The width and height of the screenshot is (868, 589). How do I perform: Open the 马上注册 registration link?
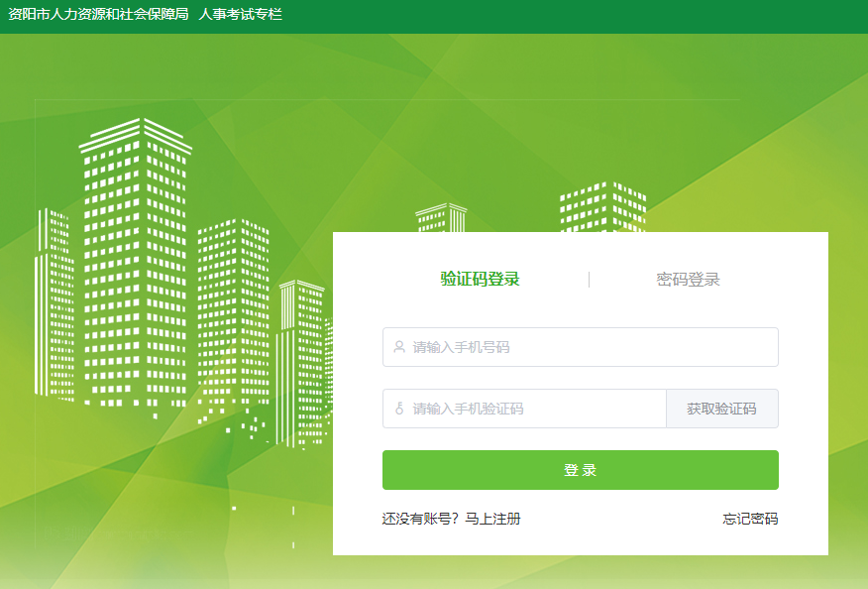tap(492, 519)
